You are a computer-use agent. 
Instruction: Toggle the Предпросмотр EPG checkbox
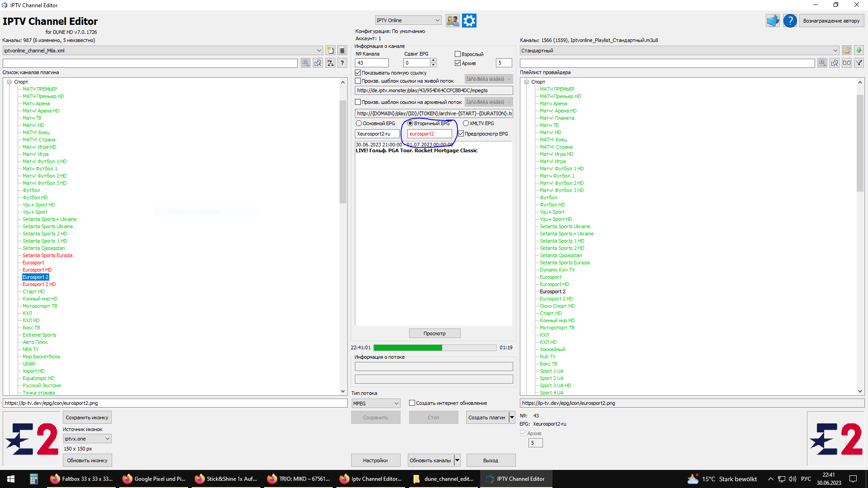pos(461,134)
